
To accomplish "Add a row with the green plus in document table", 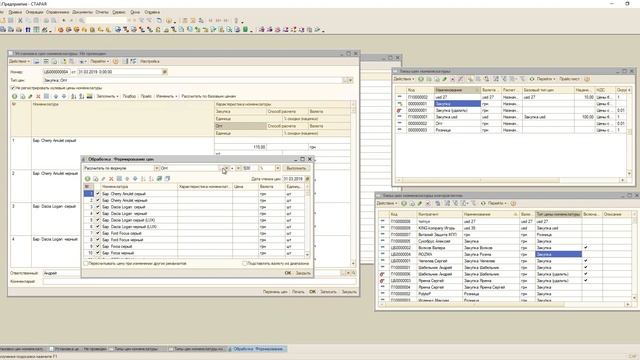I will pos(14,96).
